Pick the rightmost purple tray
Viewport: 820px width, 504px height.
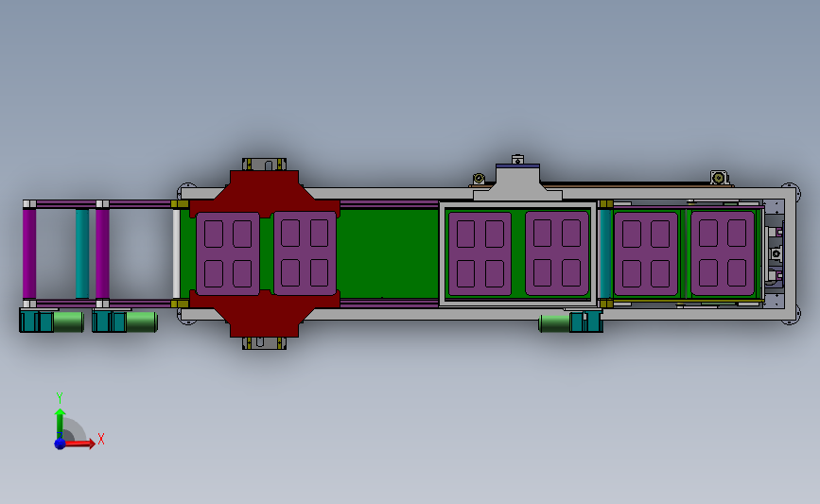pyautogui.click(x=723, y=253)
